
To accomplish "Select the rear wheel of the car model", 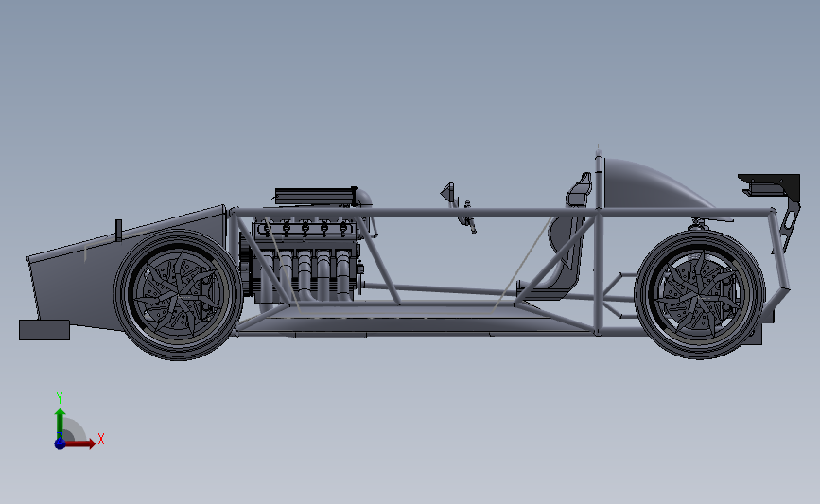I will 700,294.
